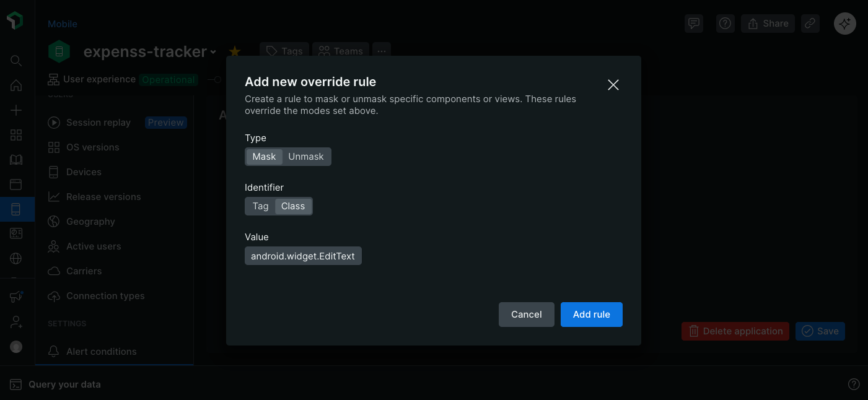Choose Class as the identifier

click(293, 206)
